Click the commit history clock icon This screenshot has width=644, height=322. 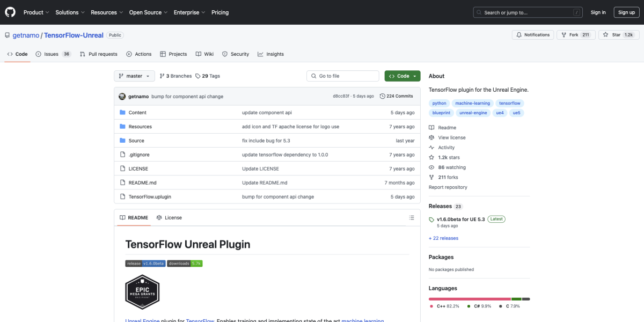(382, 97)
